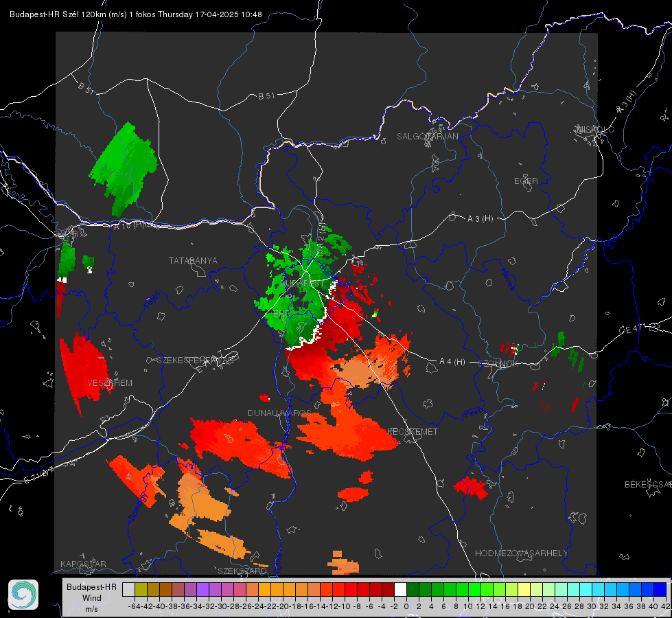Screen dimensions: 672x618
Task: Pick the bright red swatch between -10 and -8
Action: pyautogui.click(x=351, y=589)
